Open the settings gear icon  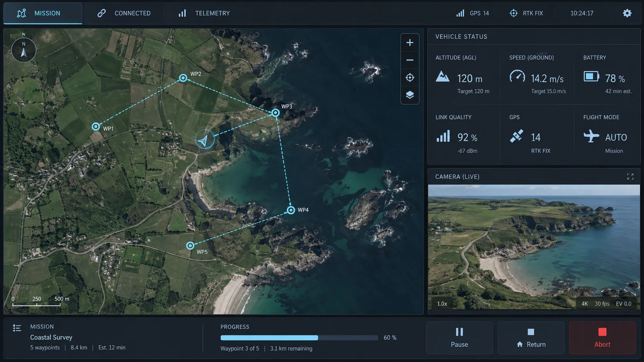pyautogui.click(x=627, y=13)
